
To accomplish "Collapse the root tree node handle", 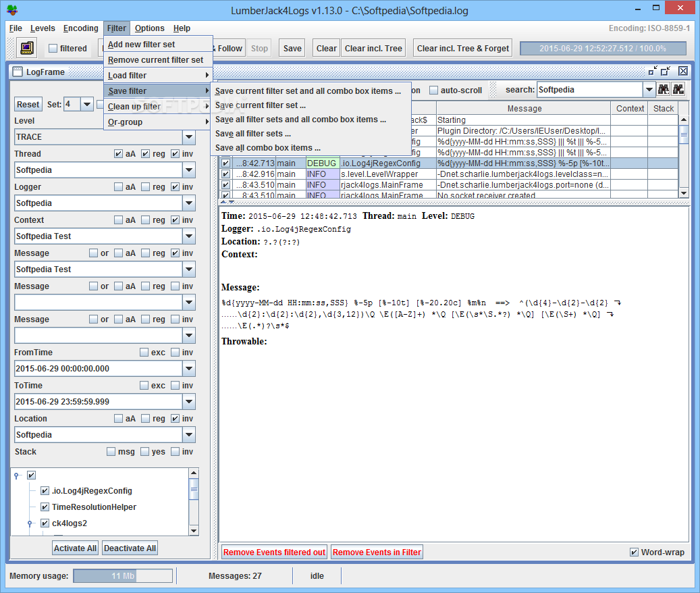I will tap(16, 475).
